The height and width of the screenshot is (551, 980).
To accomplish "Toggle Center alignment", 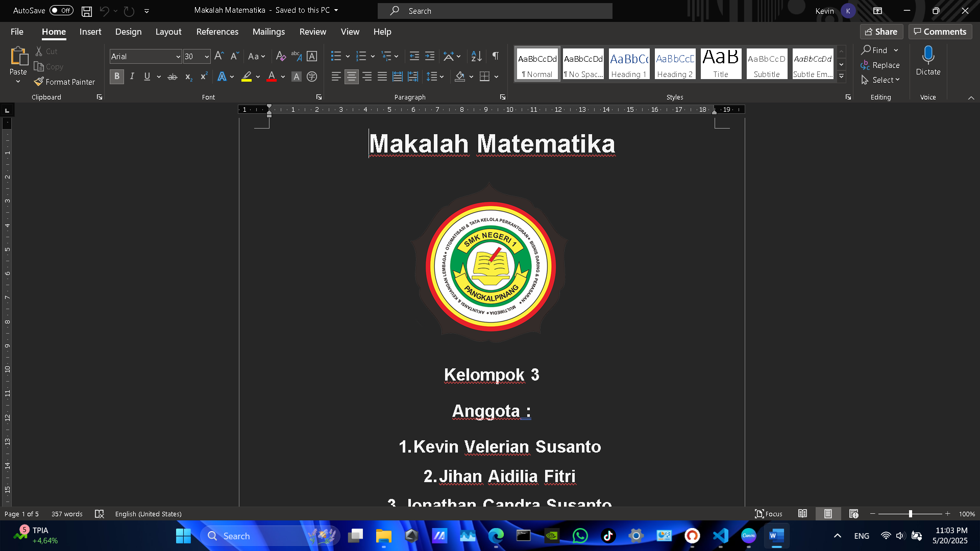I will pos(351,77).
